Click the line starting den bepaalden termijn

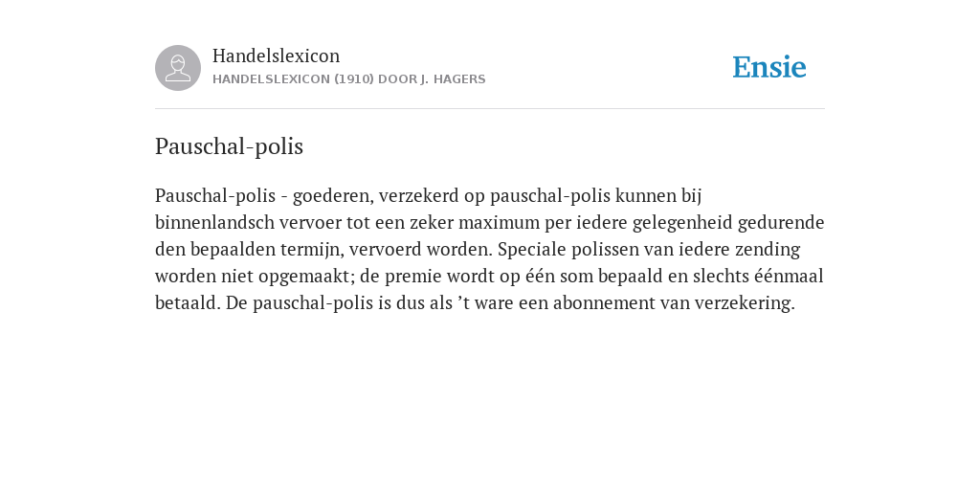pyautogui.click(x=478, y=250)
